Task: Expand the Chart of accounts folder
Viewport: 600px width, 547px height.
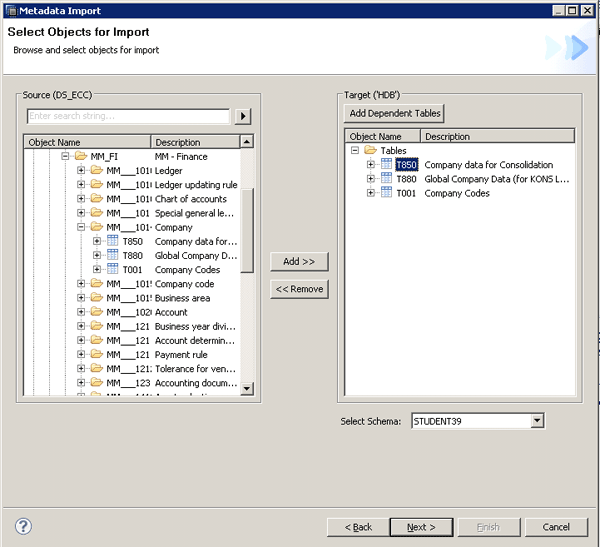Action: [81, 199]
